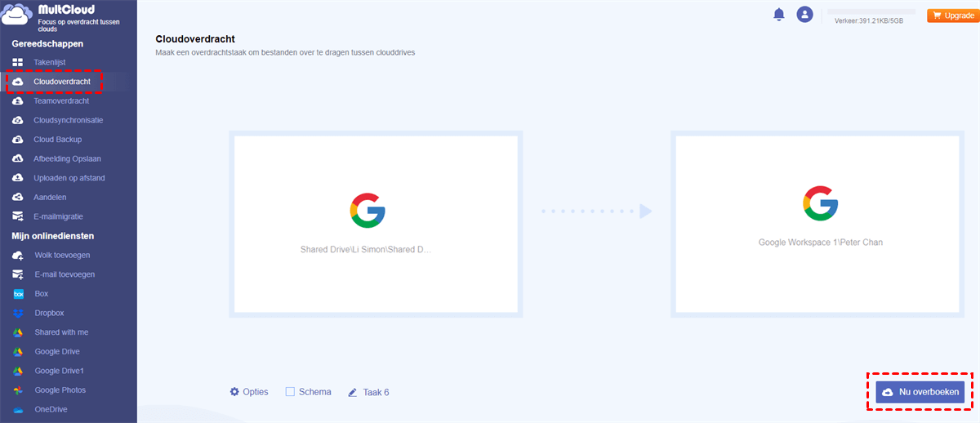The image size is (980, 423).
Task: Go to Cloudsynchronisatie
Action: [x=69, y=120]
